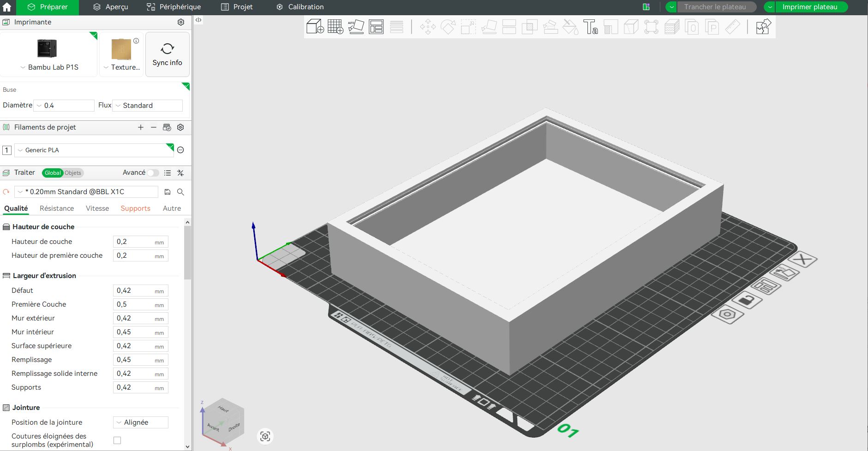Screen dimensions: 868x451
Task: Click the Add object cube icon
Action: (315, 27)
